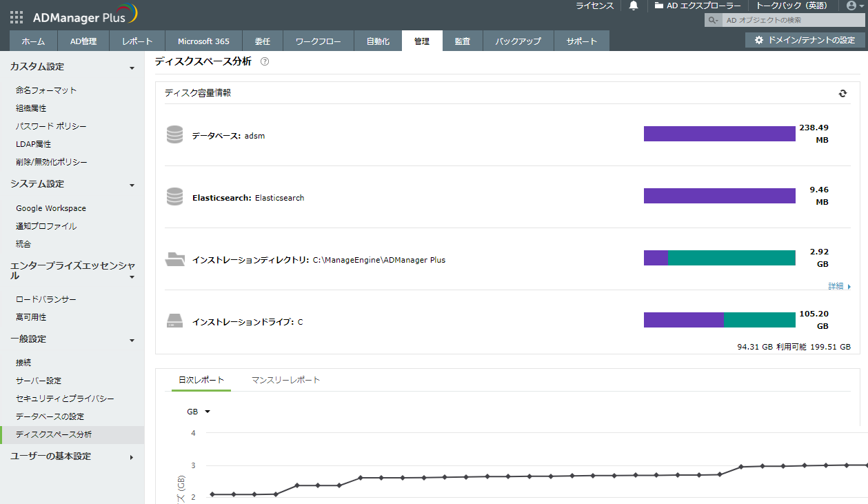868x504 pixels.
Task: Collapse the カスタム設定 sidebar section
Action: [132, 68]
